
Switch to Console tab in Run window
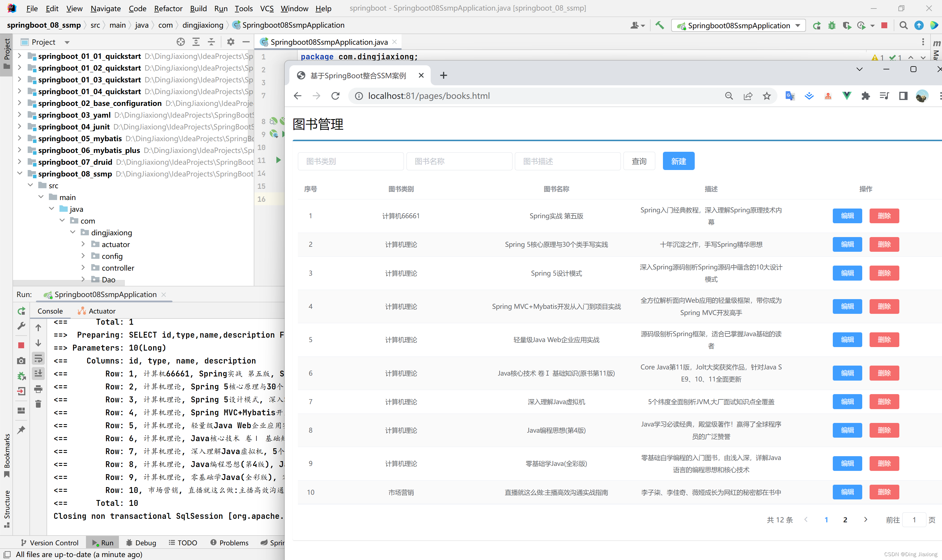[x=50, y=311]
